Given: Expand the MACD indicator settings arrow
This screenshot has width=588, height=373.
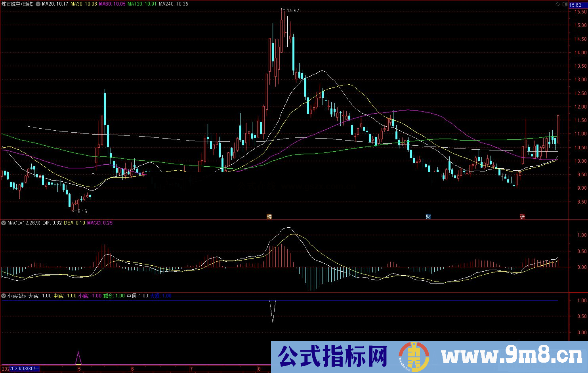Looking at the screenshot, I should [4, 223].
